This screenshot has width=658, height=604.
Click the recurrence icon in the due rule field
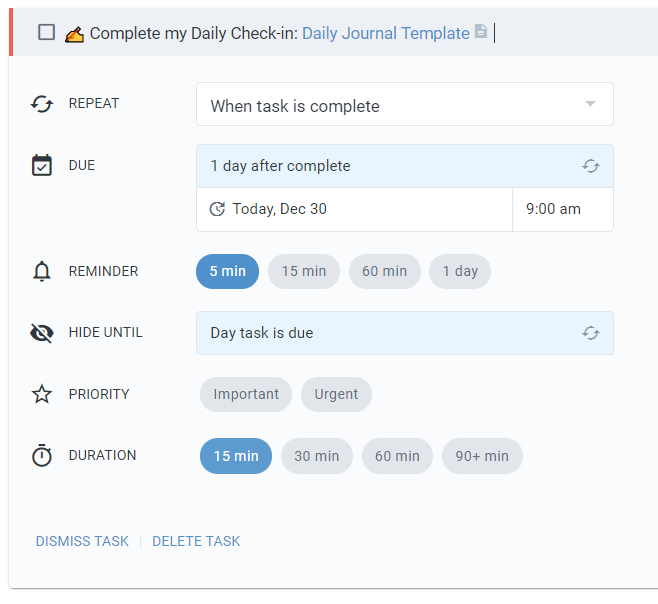[x=591, y=166]
